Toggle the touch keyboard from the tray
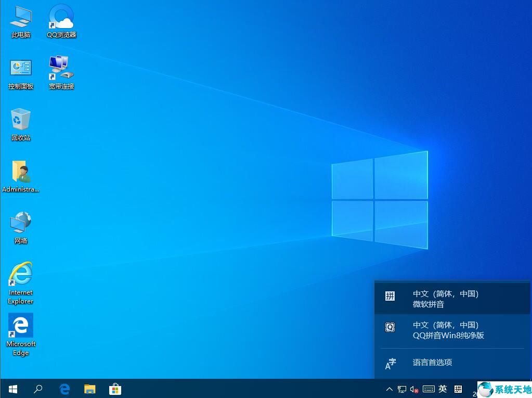The height and width of the screenshot is (398, 532). (428, 389)
